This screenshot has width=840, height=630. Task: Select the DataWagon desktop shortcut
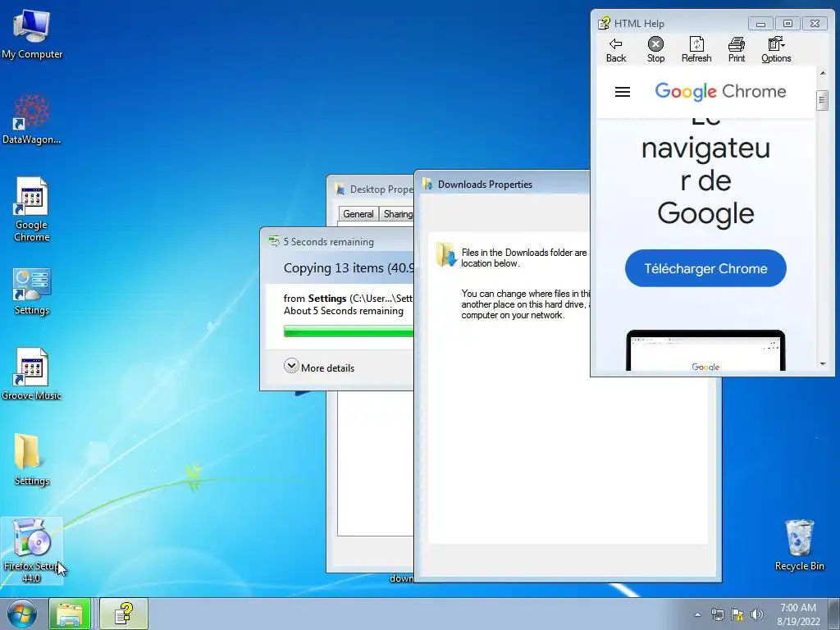pos(32,120)
